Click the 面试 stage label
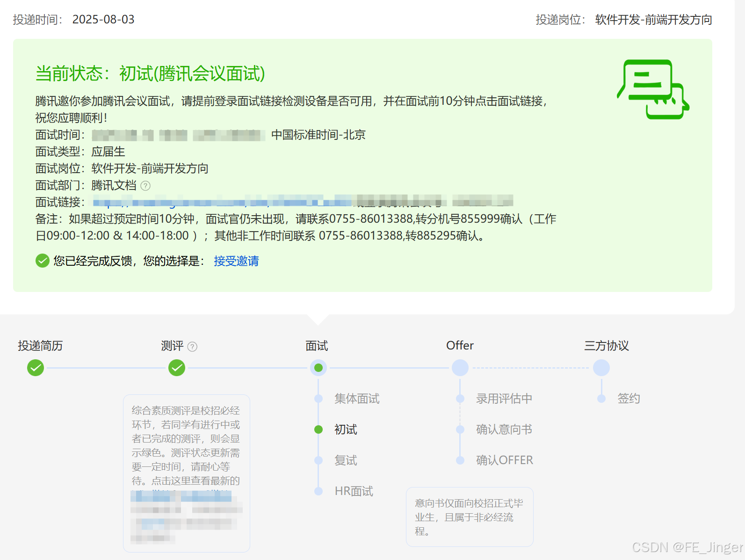Viewport: 745px width, 560px height. (317, 346)
